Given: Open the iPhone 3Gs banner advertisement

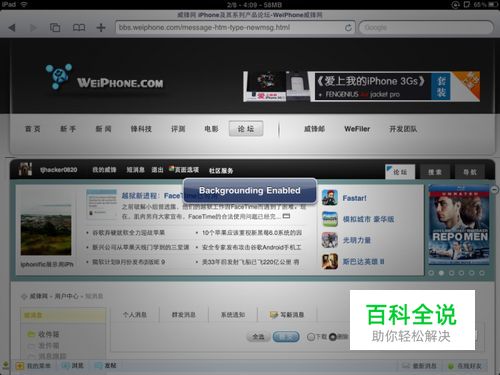Looking at the screenshot, I should click(x=361, y=86).
